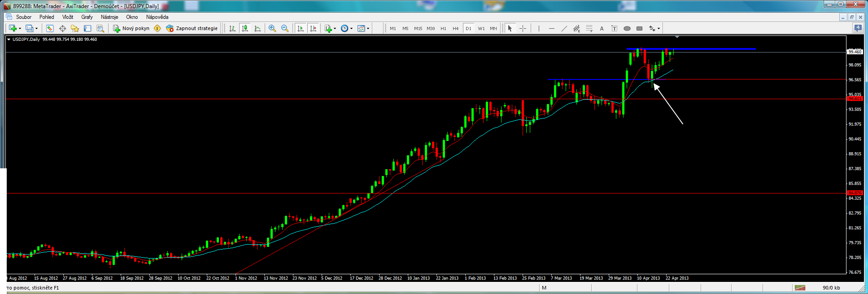Select the Text tool marked A
The width and height of the screenshot is (868, 294).
pos(602,28)
